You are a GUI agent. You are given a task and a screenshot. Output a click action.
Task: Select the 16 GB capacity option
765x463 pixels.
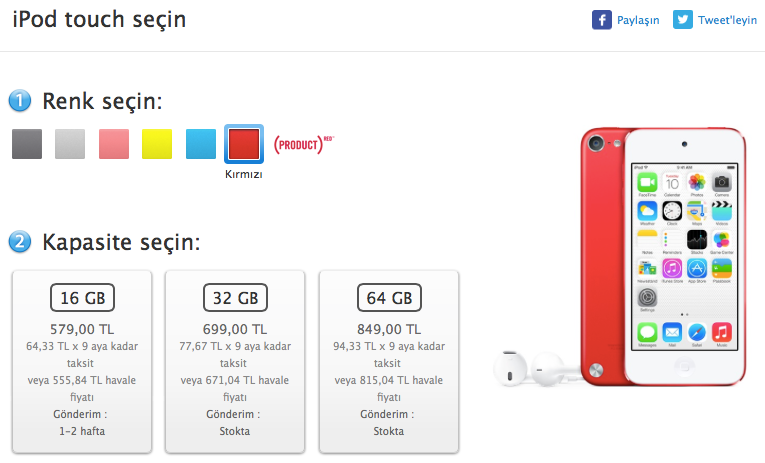pos(82,361)
